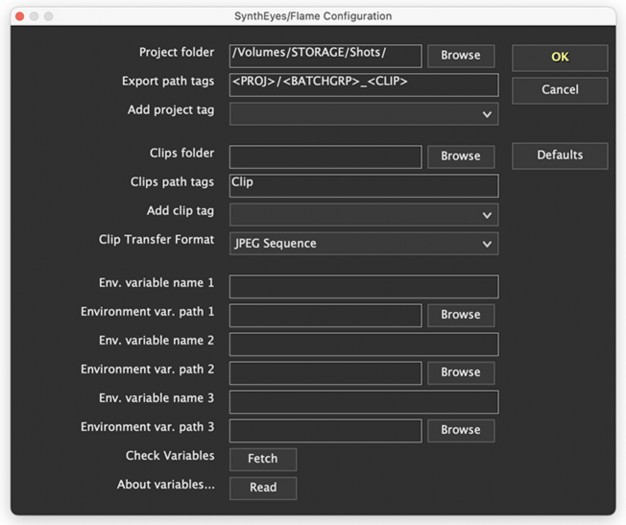Screen dimensions: 626x525
Task: Click the Env. variable name 1 field
Action: pos(363,287)
